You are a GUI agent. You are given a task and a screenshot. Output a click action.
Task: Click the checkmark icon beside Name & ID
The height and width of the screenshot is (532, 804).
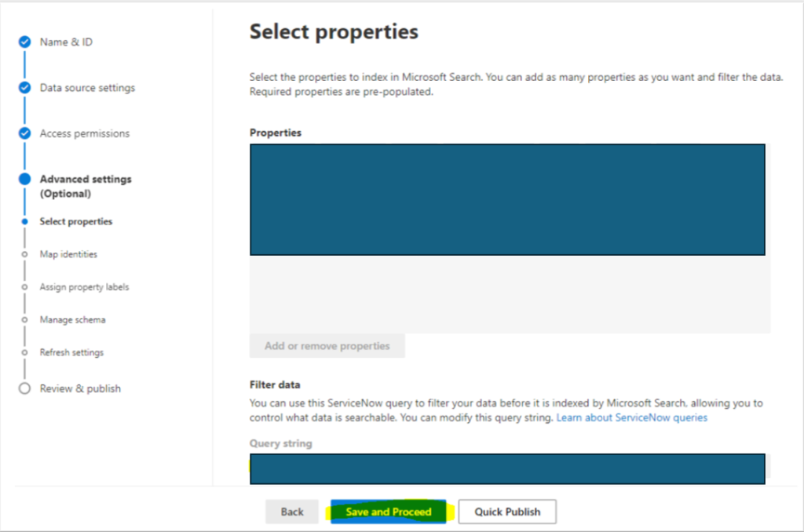[x=24, y=42]
